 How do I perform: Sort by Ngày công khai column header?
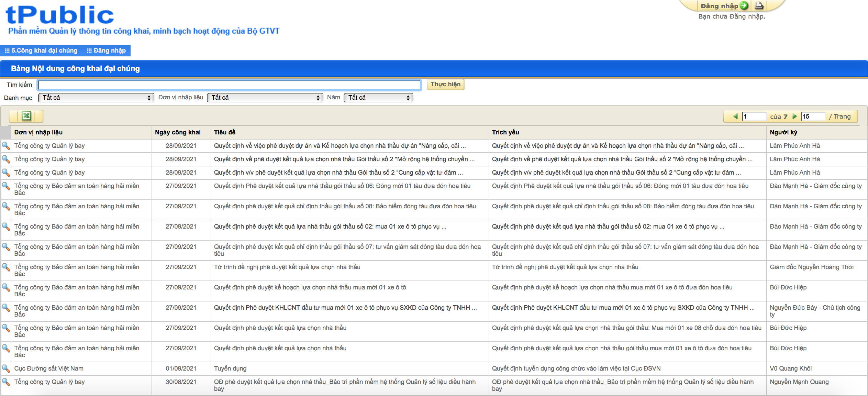tap(178, 132)
